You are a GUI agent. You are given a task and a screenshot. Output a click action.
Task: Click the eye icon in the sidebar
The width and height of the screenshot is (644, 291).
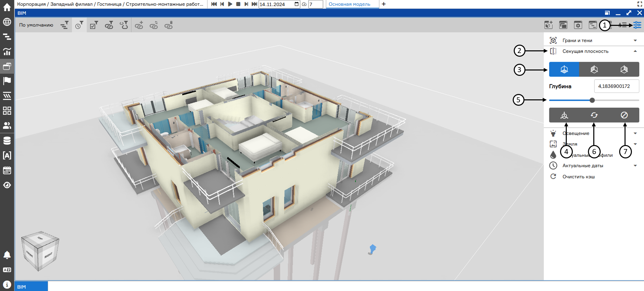7,185
